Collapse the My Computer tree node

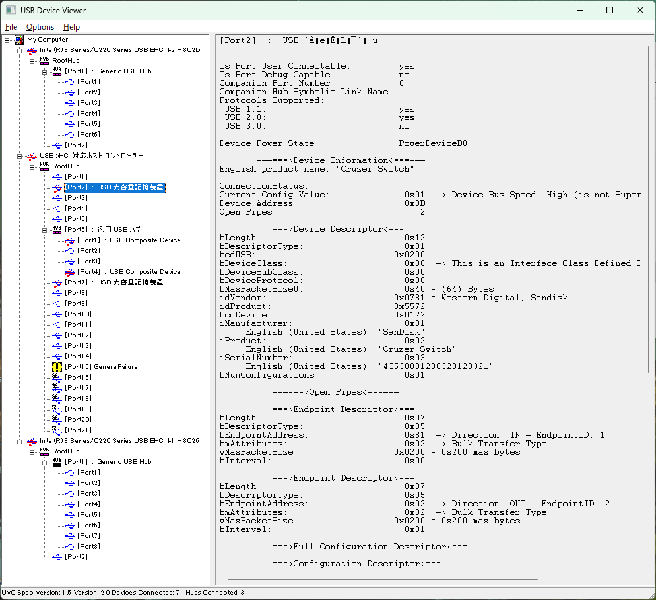click(7, 40)
